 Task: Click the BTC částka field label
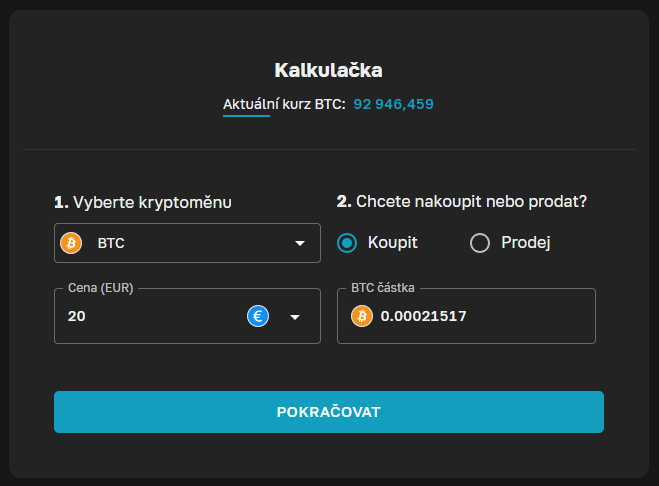tap(383, 288)
